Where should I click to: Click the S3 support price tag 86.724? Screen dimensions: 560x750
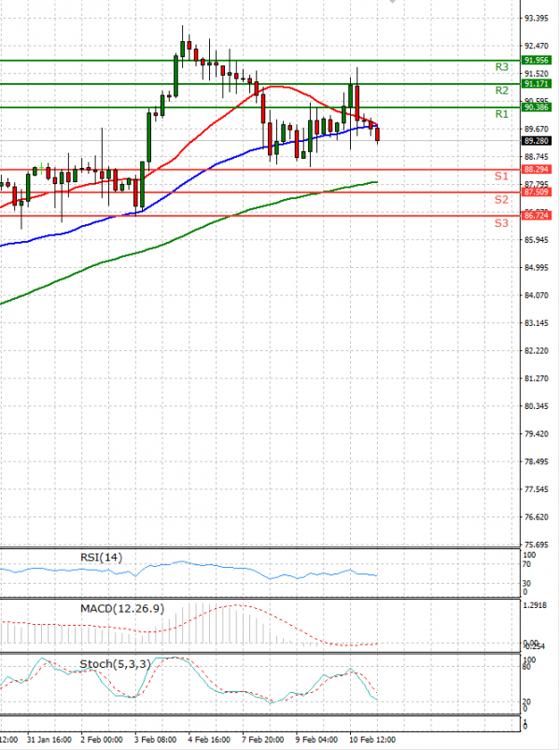tap(536, 216)
